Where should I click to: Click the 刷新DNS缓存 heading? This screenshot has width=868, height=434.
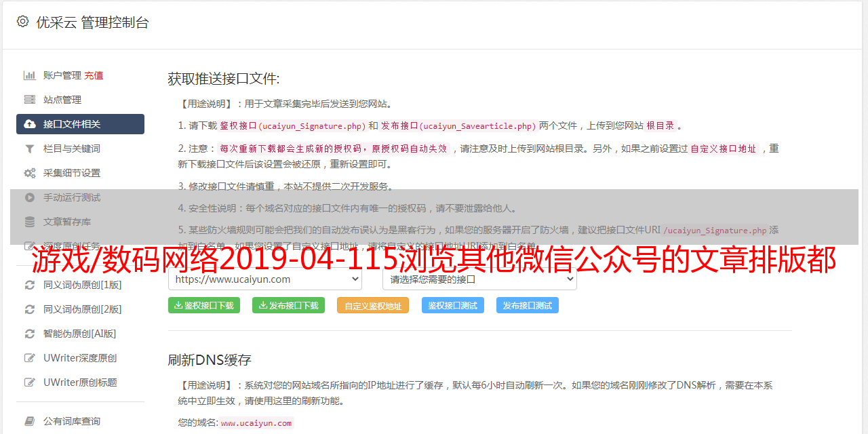pos(210,359)
